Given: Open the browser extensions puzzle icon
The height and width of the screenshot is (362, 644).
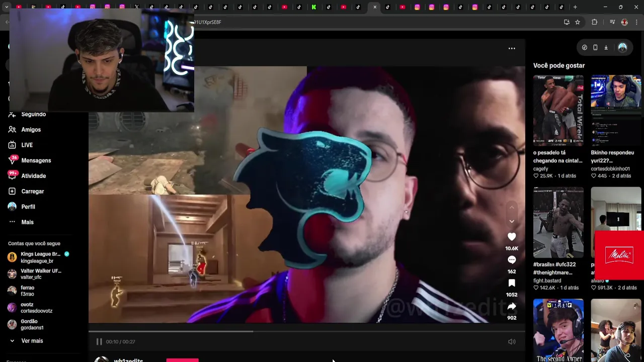Looking at the screenshot, I should pos(595,22).
